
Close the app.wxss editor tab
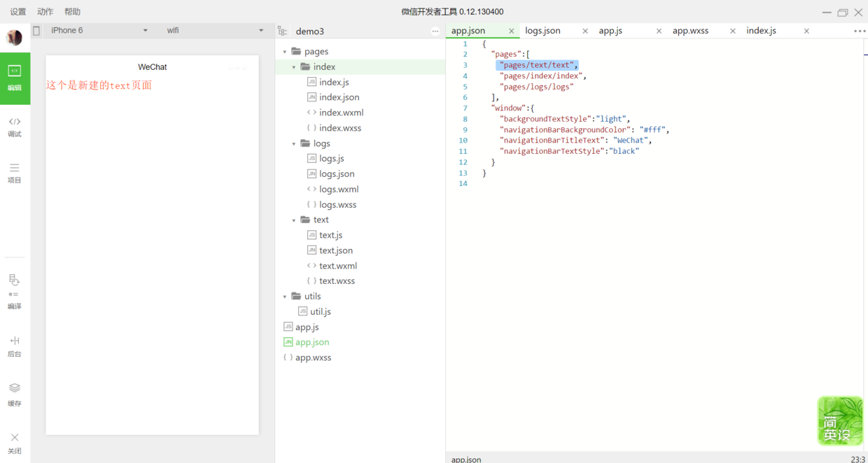click(733, 31)
